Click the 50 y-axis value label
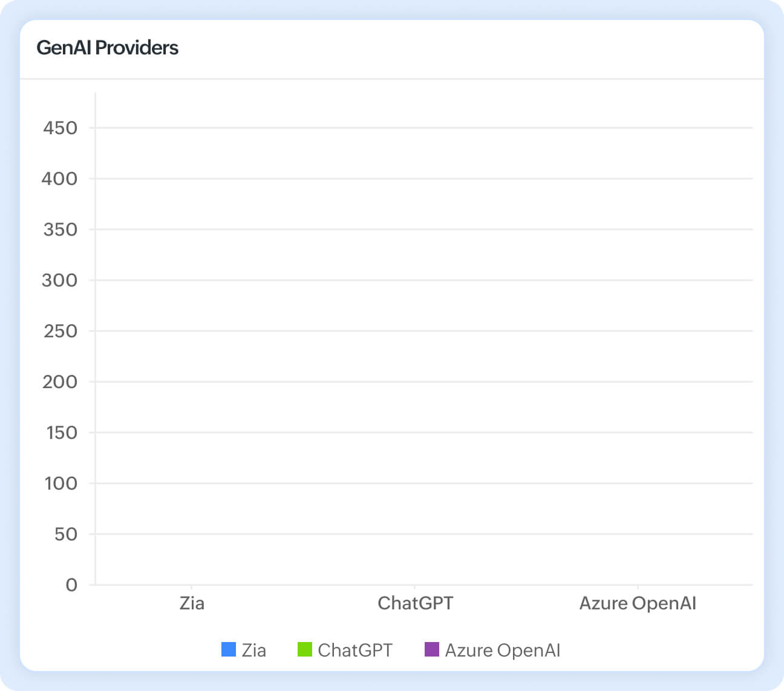Screen dimensions: 784x691 pyautogui.click(x=66, y=534)
